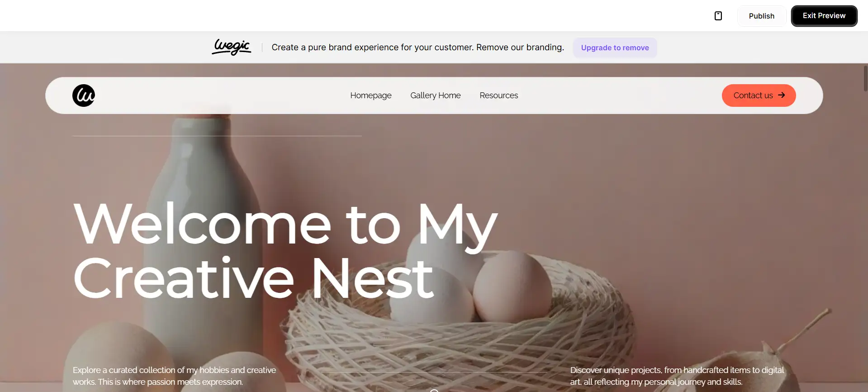Click the Publish button
The width and height of the screenshot is (868, 392).
761,16
